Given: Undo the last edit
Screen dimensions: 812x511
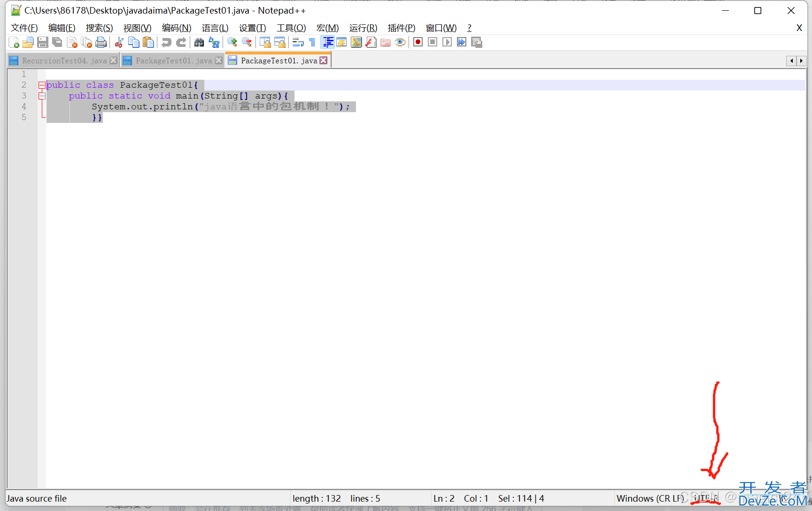Looking at the screenshot, I should click(166, 43).
